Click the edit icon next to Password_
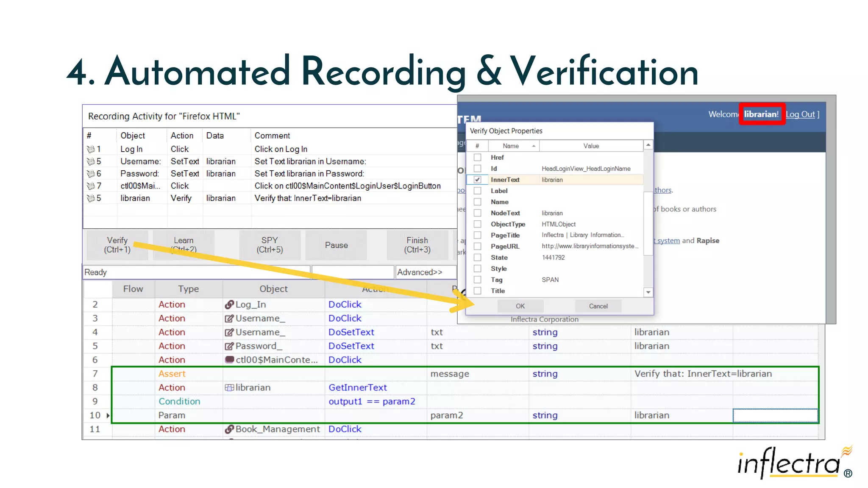868x488 pixels. click(x=229, y=346)
